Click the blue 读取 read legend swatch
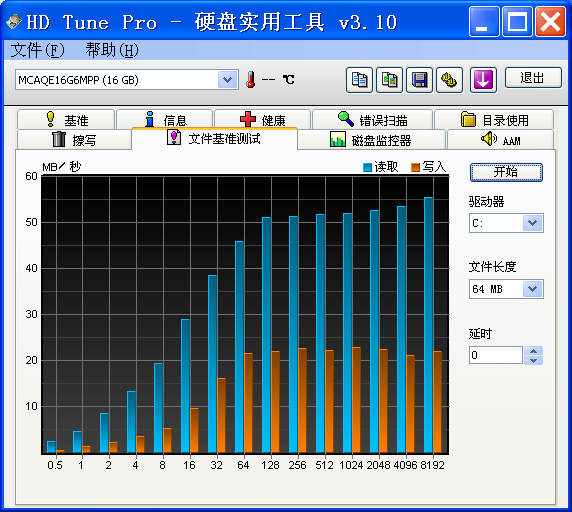The width and height of the screenshot is (572, 512). [367, 167]
